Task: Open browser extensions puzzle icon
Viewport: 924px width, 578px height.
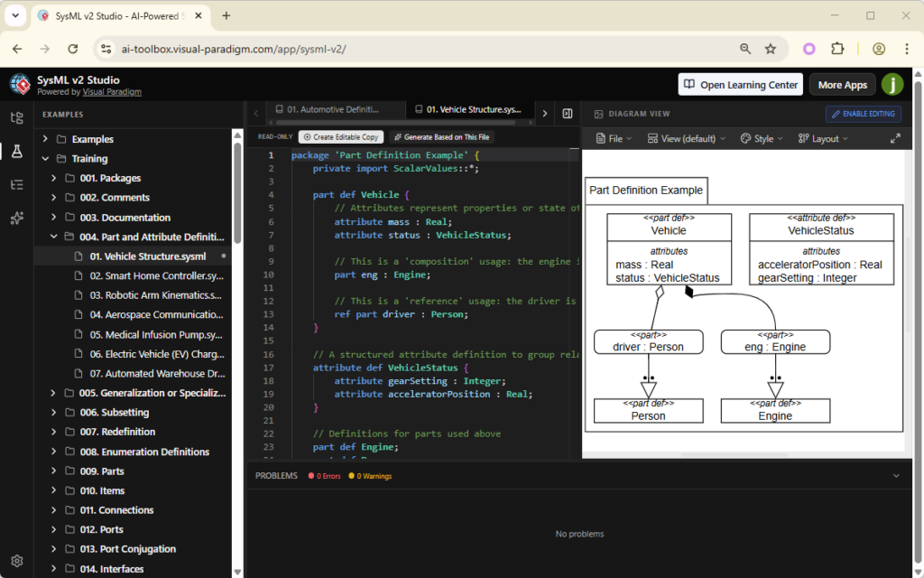Action: pyautogui.click(x=837, y=49)
